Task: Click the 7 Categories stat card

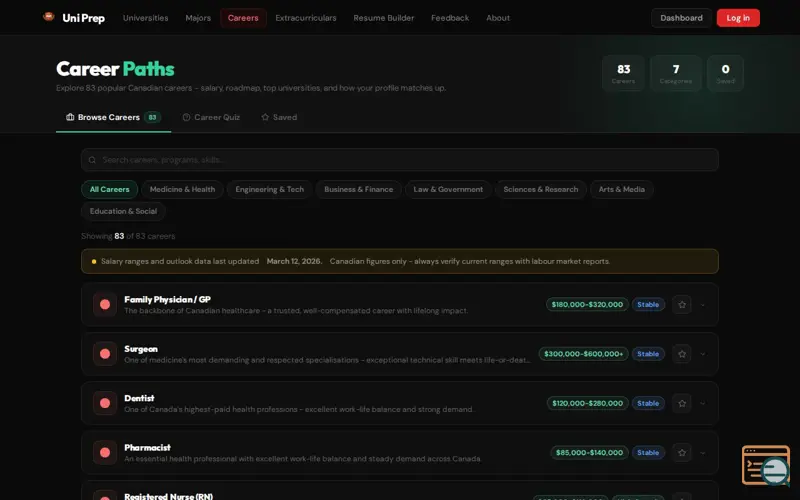Action: [x=676, y=73]
